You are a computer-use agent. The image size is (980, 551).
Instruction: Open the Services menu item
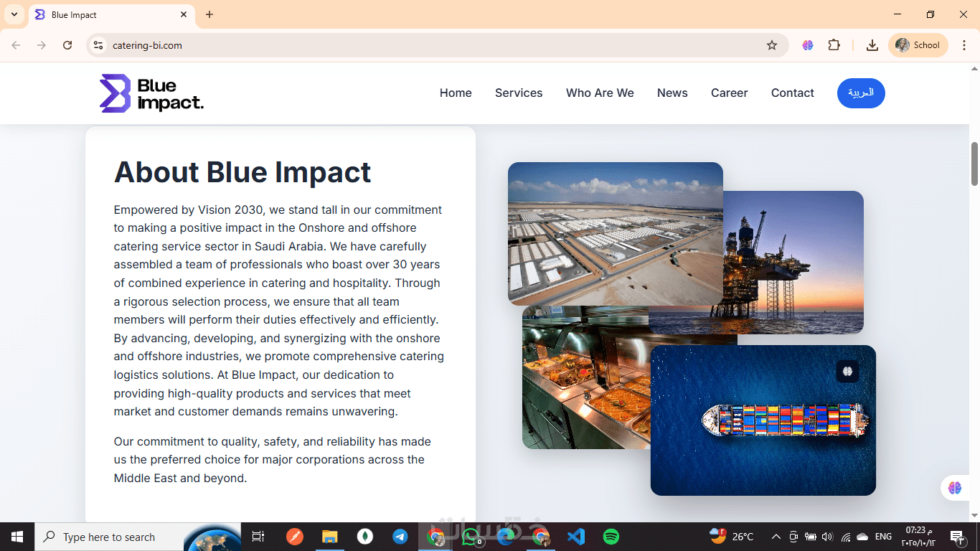pos(519,93)
